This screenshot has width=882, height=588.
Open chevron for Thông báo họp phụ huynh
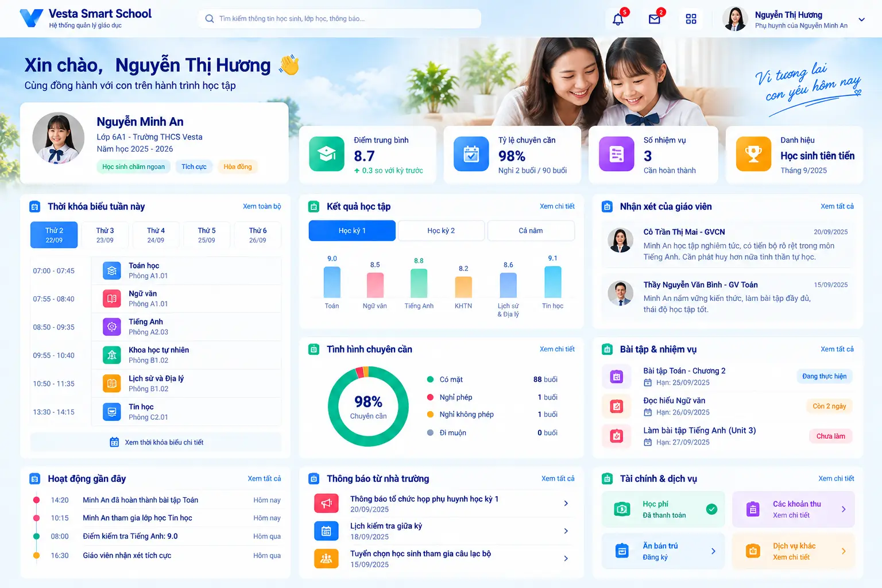tap(566, 504)
